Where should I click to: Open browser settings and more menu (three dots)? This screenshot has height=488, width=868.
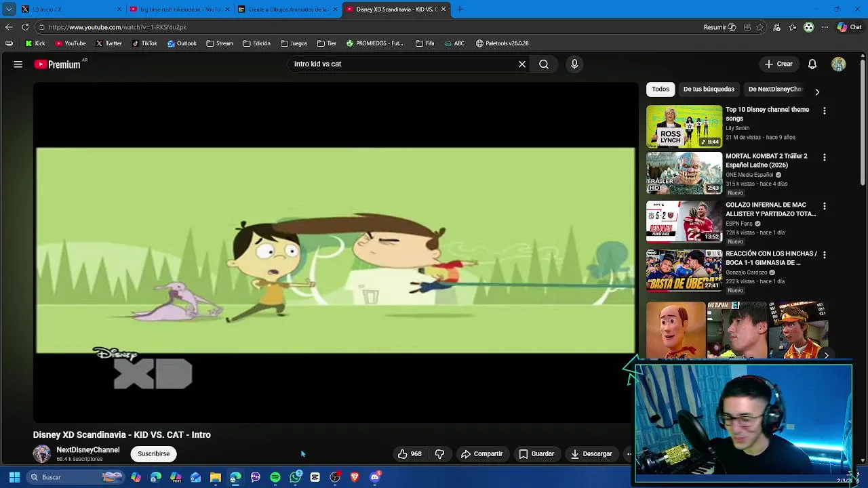click(825, 27)
